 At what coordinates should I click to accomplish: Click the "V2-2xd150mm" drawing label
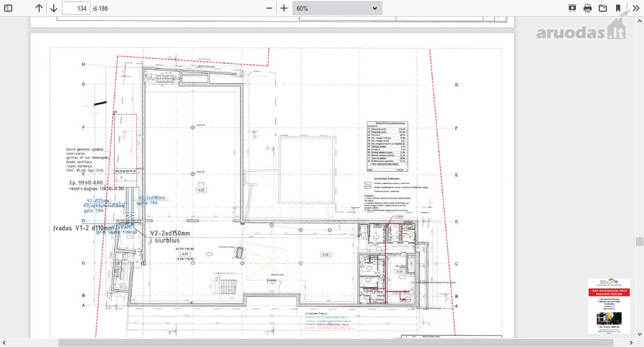tap(170, 233)
